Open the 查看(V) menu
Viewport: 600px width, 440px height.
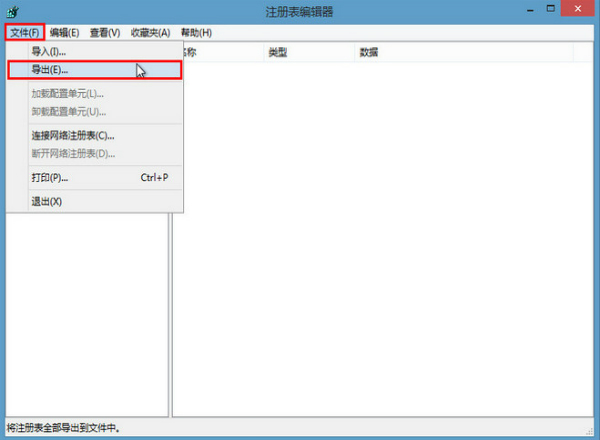click(105, 33)
